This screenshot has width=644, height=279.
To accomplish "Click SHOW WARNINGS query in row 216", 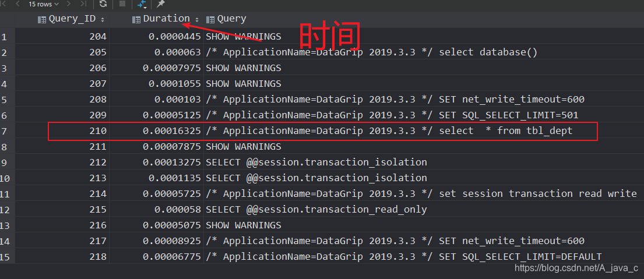I will tap(244, 225).
